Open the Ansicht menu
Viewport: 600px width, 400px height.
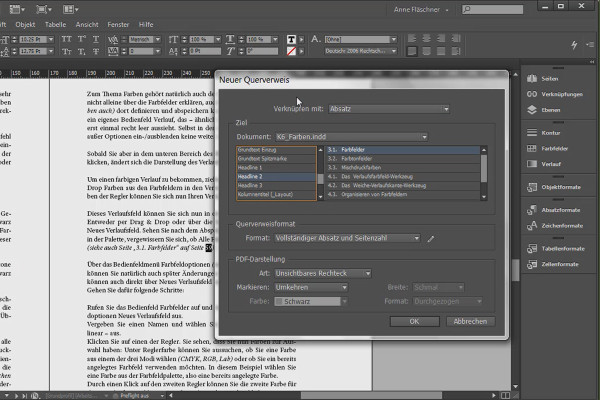(x=87, y=24)
